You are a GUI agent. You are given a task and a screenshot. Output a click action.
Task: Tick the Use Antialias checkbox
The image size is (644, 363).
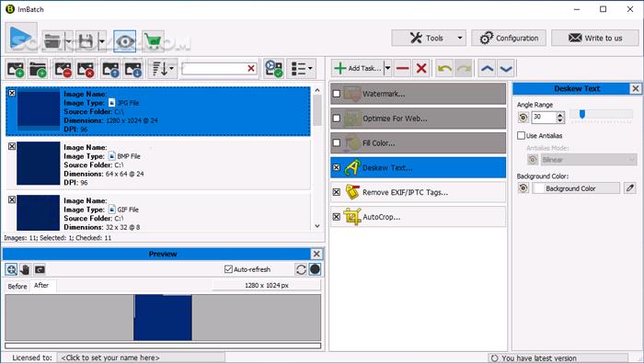pyautogui.click(x=522, y=135)
